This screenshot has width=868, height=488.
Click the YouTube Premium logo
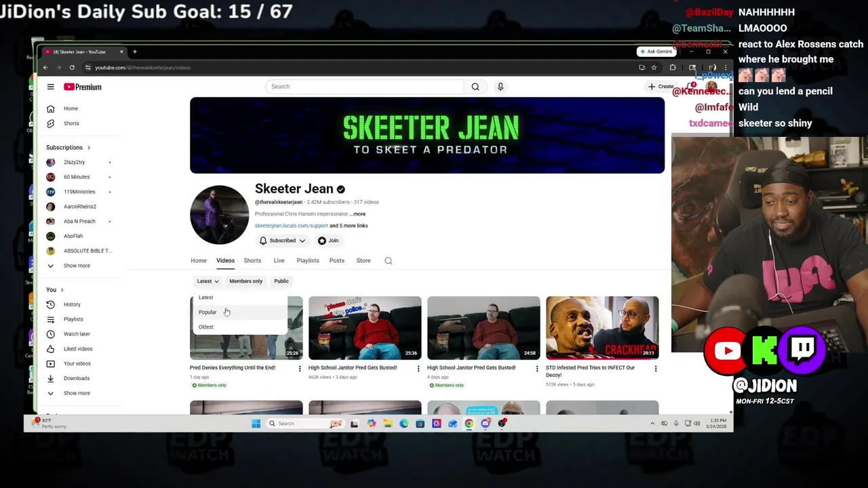(x=83, y=87)
